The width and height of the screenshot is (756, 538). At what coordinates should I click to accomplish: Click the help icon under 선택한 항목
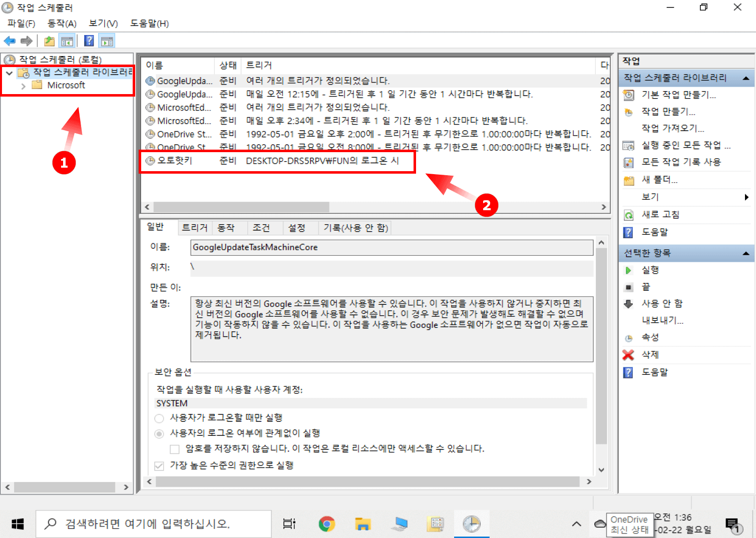pyautogui.click(x=628, y=372)
